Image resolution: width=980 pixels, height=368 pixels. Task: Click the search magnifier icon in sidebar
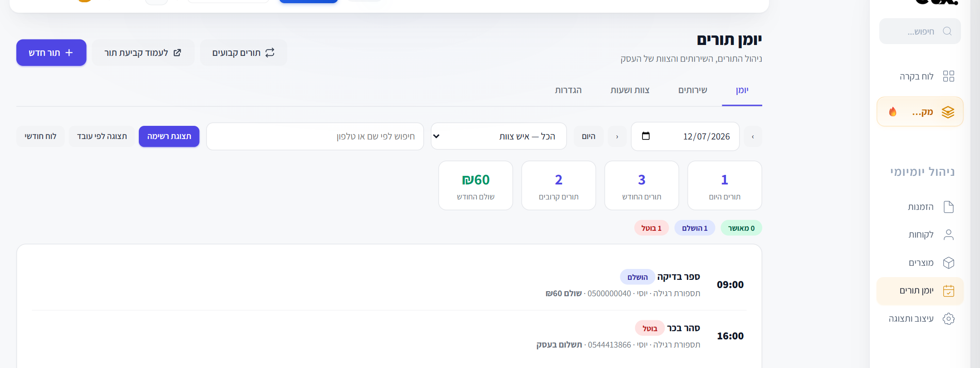[947, 31]
